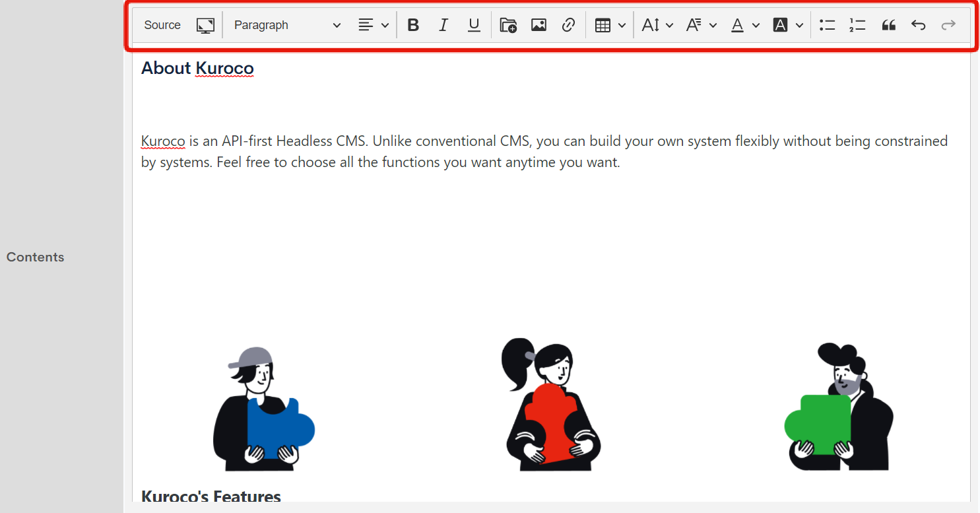Open the Paragraph heading dropdown
The image size is (980, 513).
tap(287, 25)
